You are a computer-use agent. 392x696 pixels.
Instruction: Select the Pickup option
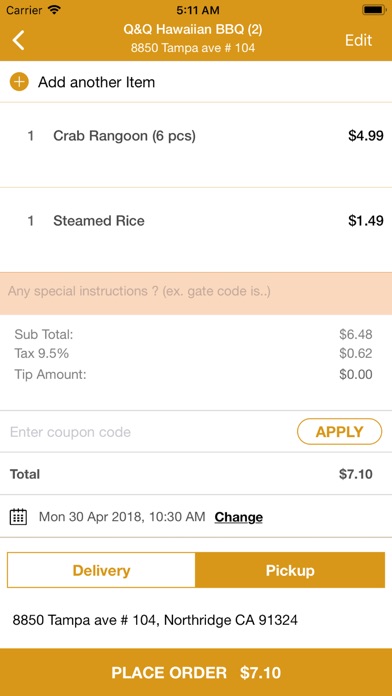[290, 570]
